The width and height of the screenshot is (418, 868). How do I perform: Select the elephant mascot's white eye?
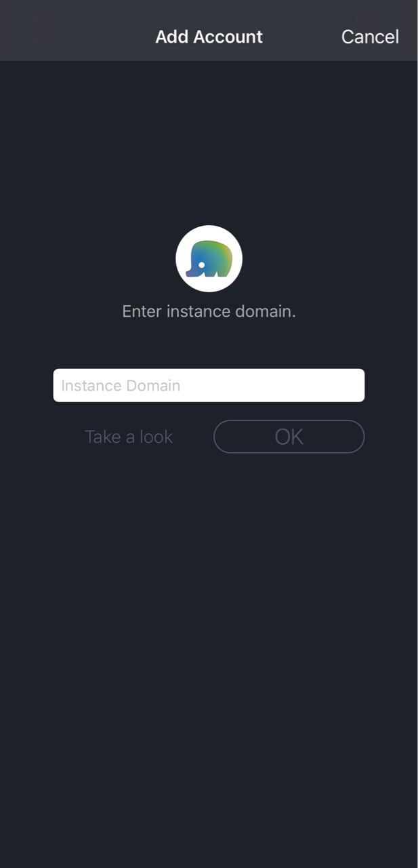click(x=201, y=264)
